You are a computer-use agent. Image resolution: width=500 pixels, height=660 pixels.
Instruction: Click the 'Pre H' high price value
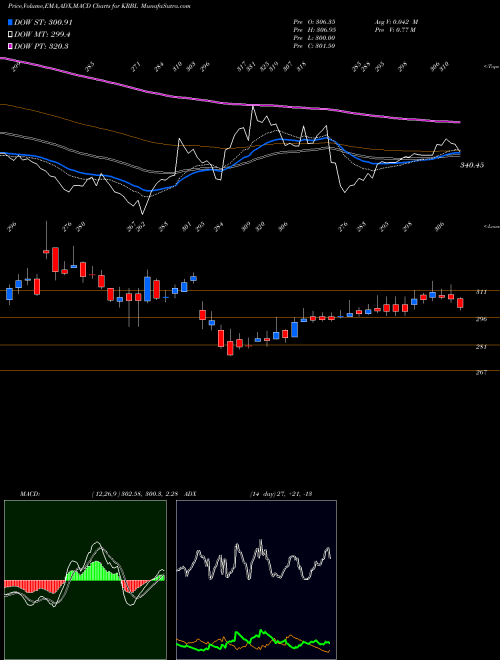click(x=324, y=30)
